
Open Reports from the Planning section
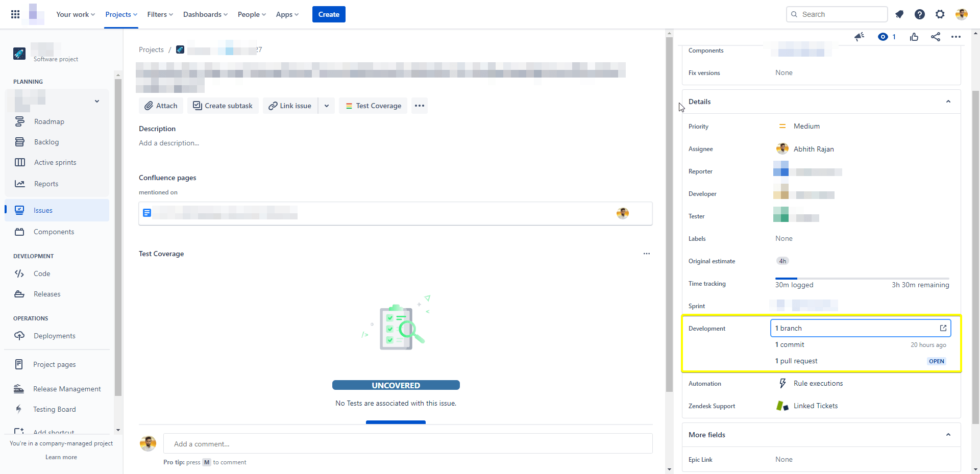[x=46, y=183]
